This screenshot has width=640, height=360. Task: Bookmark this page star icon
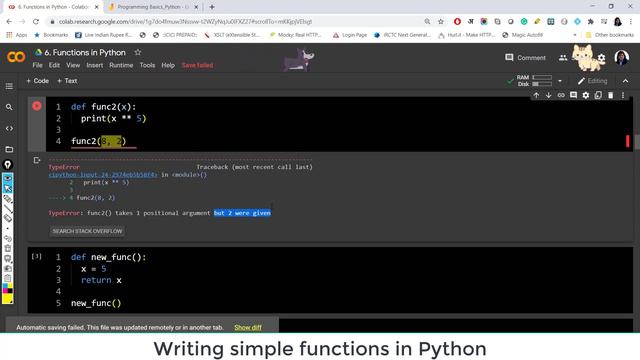pos(440,22)
